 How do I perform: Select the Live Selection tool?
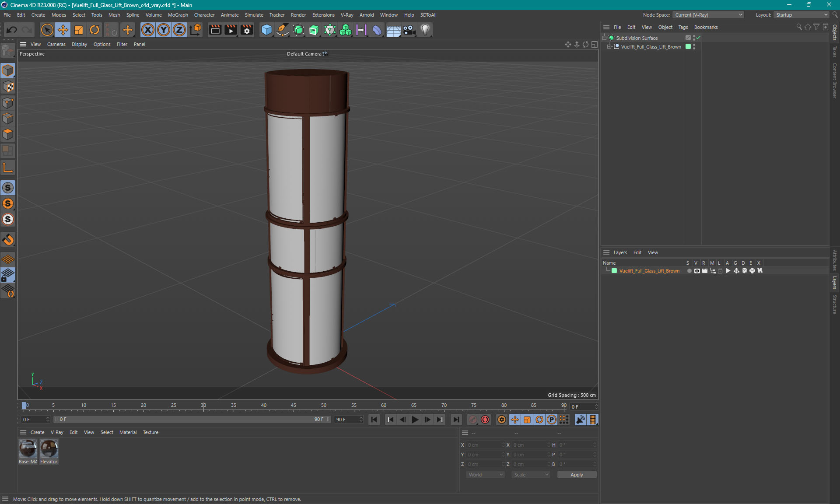coord(47,30)
